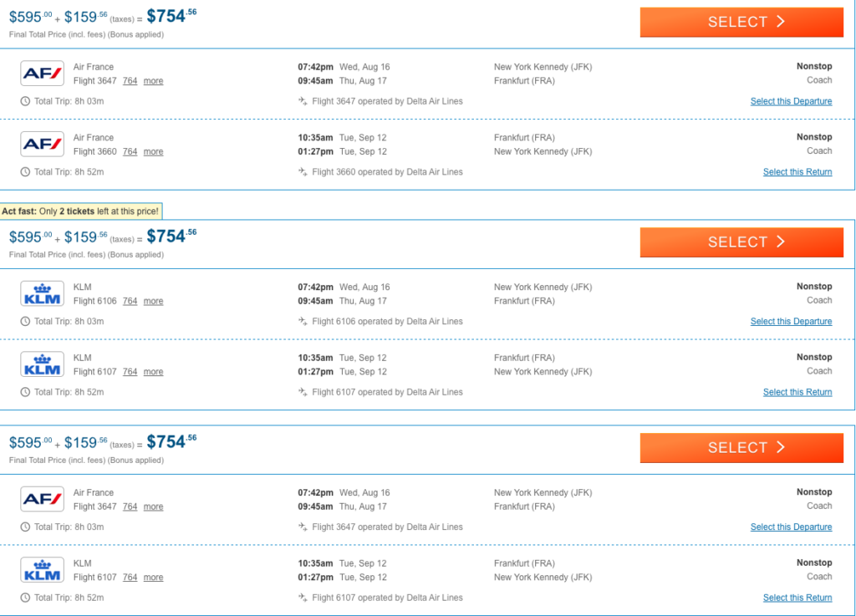This screenshot has height=616, width=856.
Task: Click KLM logo for Flight 6106
Action: pyautogui.click(x=42, y=293)
